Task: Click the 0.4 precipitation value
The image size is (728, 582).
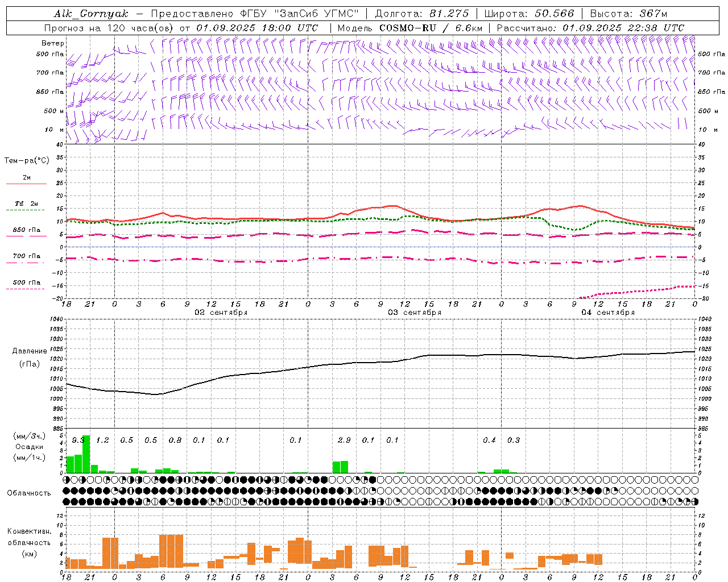Action: (x=489, y=440)
